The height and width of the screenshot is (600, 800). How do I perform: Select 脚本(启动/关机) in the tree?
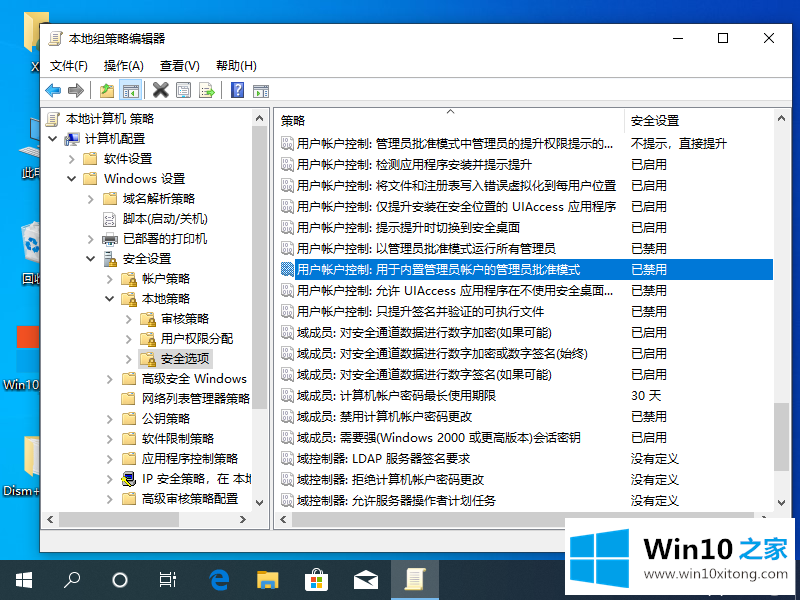[x=165, y=219]
